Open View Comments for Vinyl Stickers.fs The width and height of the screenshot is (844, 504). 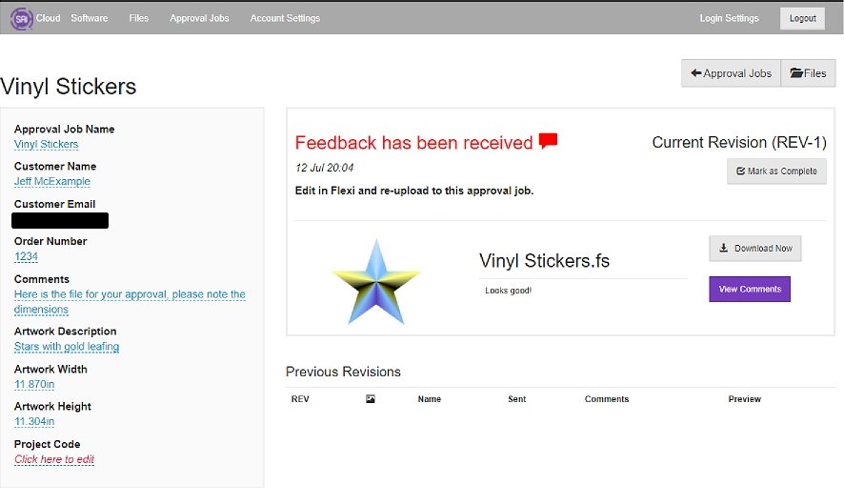(750, 289)
